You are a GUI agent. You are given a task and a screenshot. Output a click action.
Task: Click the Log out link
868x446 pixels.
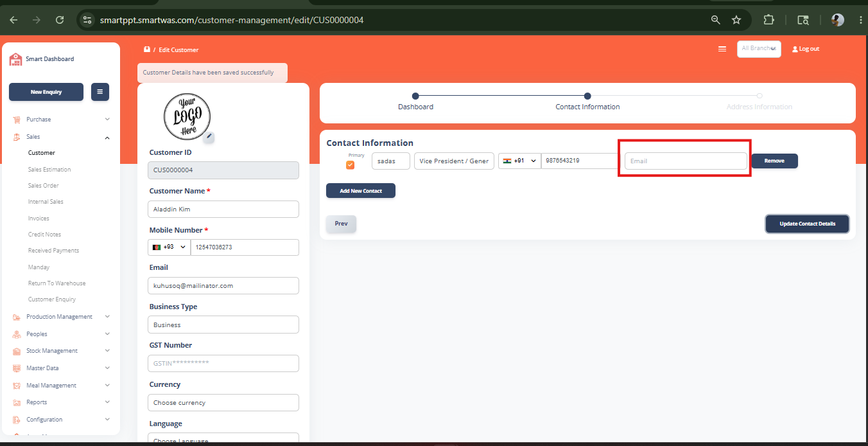tap(806, 49)
